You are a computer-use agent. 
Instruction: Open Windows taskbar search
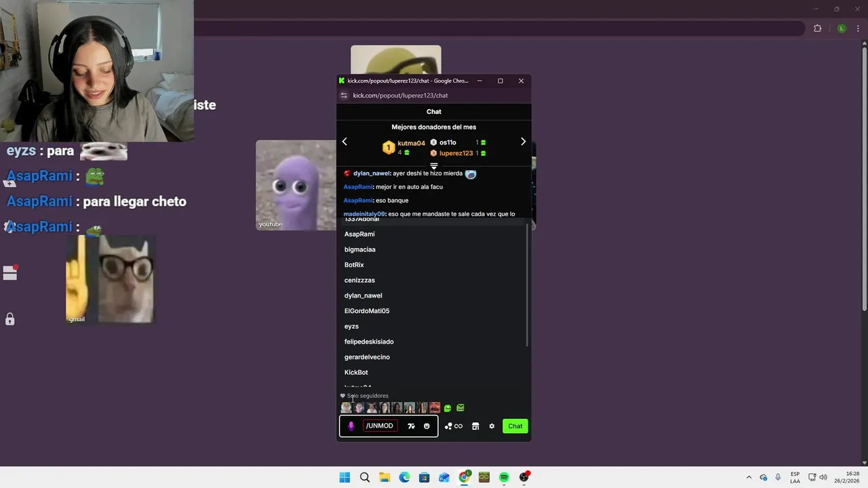pyautogui.click(x=365, y=478)
